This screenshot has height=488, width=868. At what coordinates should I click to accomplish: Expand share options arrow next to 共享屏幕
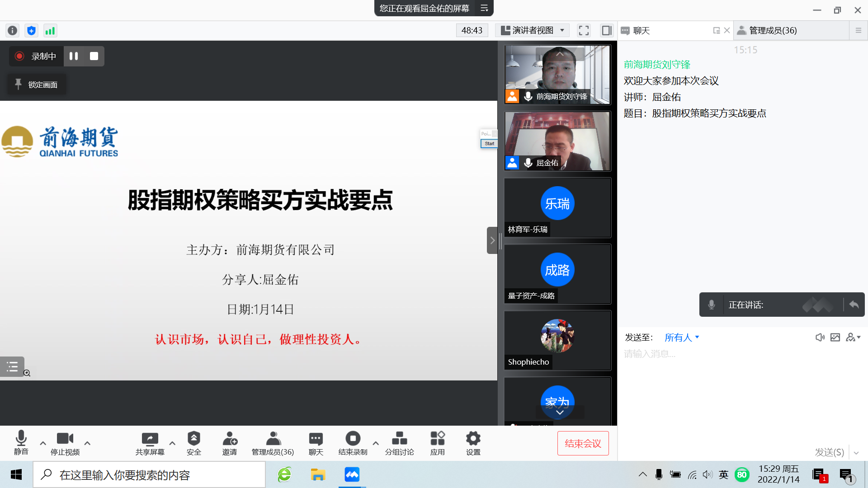tap(172, 443)
